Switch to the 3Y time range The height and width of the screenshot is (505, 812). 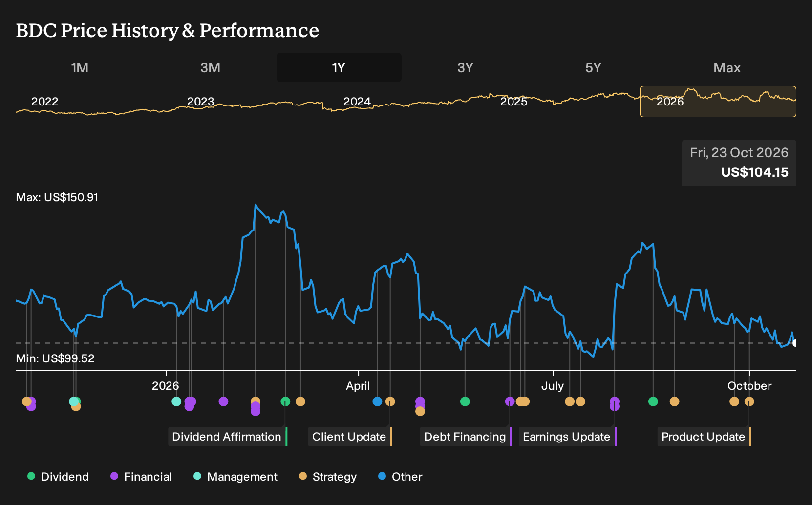click(x=465, y=67)
